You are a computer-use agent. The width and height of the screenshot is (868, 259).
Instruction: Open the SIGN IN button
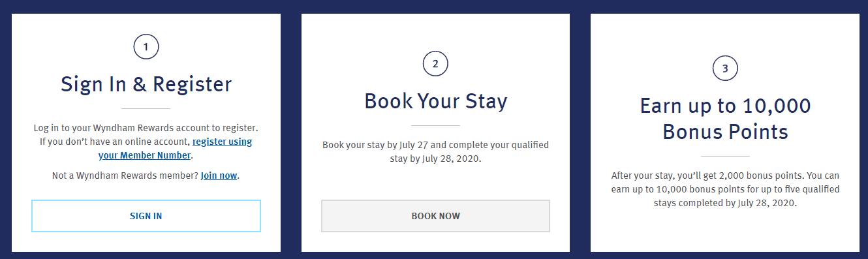pos(146,216)
